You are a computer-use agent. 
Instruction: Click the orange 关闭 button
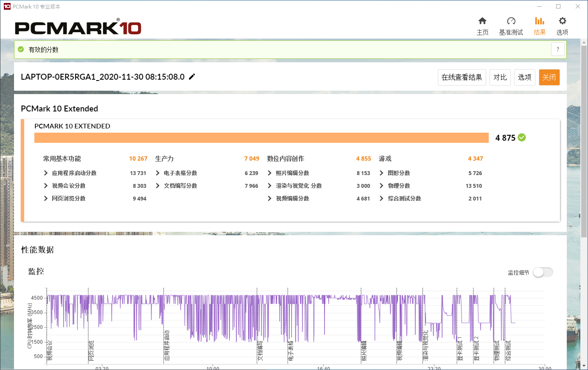point(549,77)
